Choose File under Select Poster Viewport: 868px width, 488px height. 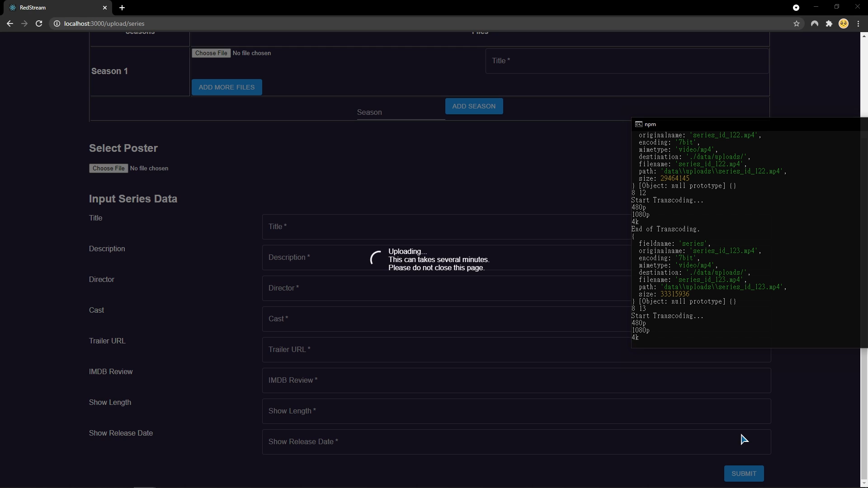click(108, 168)
